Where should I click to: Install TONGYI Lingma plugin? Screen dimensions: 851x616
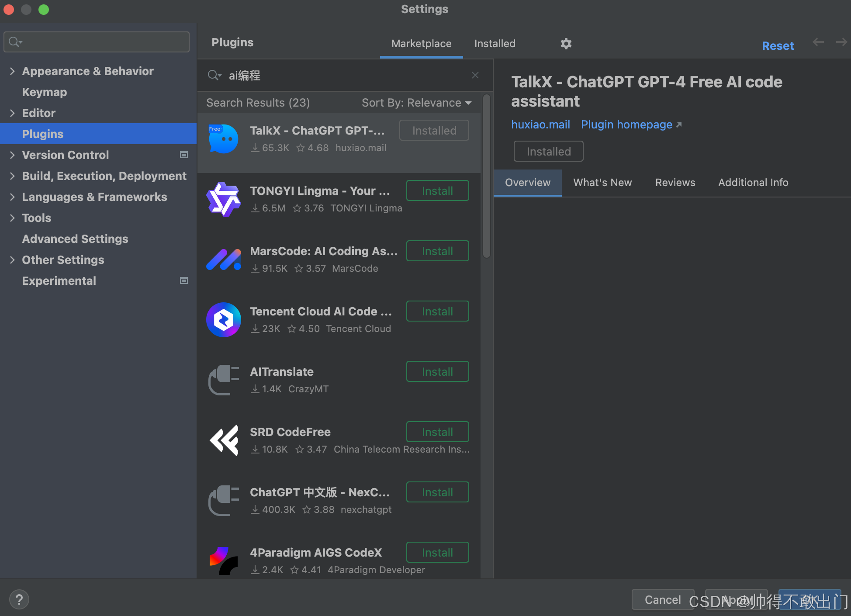(x=437, y=191)
